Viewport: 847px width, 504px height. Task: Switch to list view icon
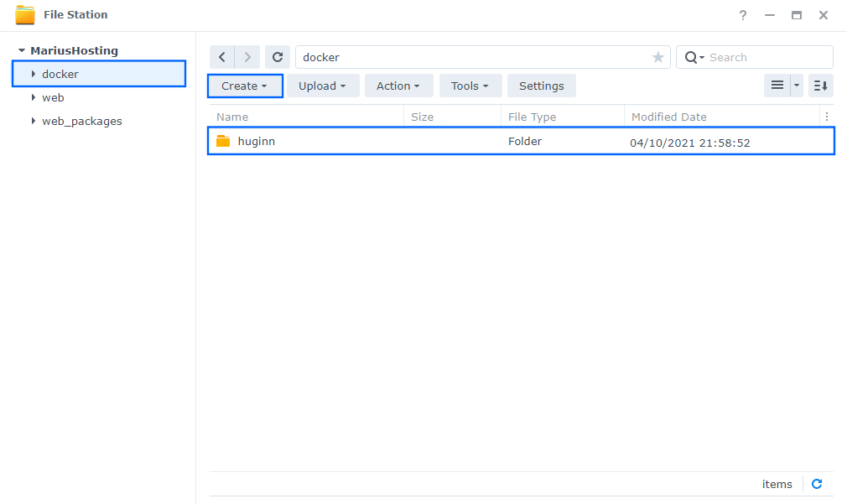777,86
